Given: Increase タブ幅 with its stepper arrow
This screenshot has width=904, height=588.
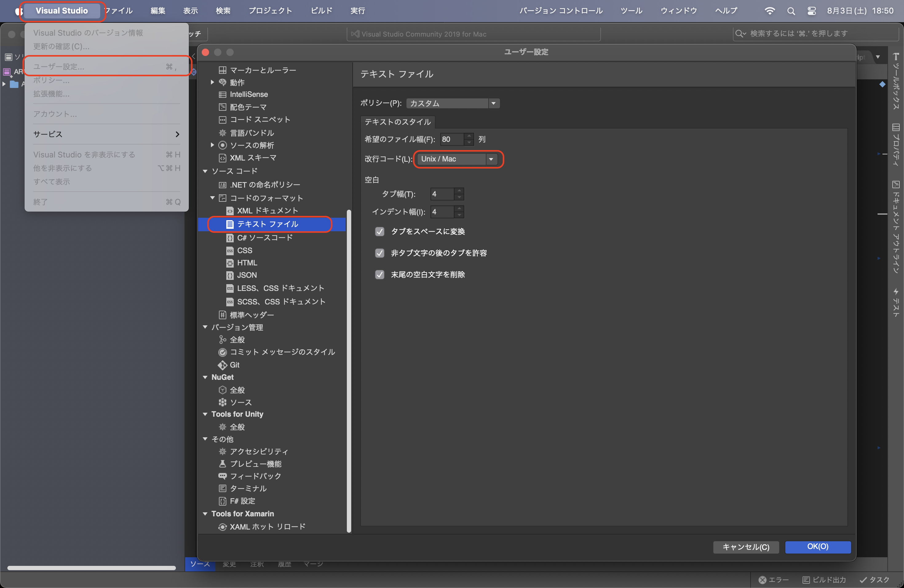Looking at the screenshot, I should tap(459, 191).
